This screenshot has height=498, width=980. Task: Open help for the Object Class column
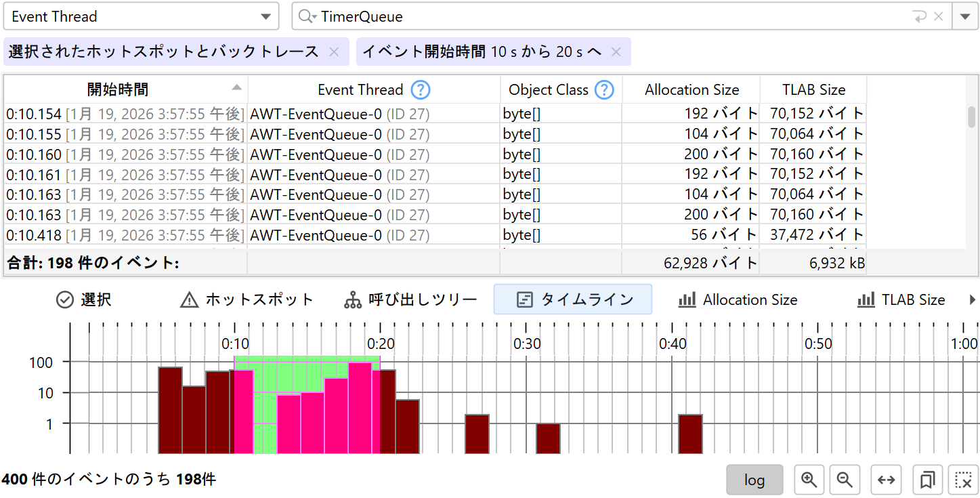[603, 89]
